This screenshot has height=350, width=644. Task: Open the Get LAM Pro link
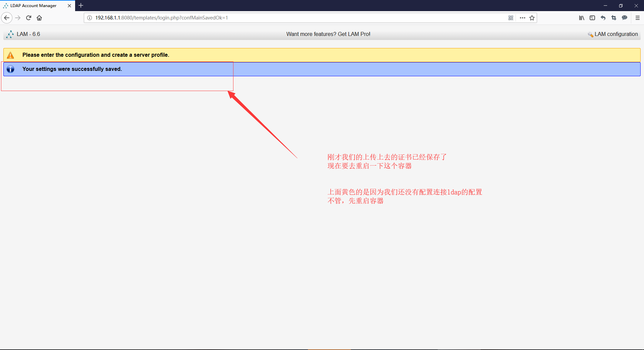pyautogui.click(x=328, y=34)
